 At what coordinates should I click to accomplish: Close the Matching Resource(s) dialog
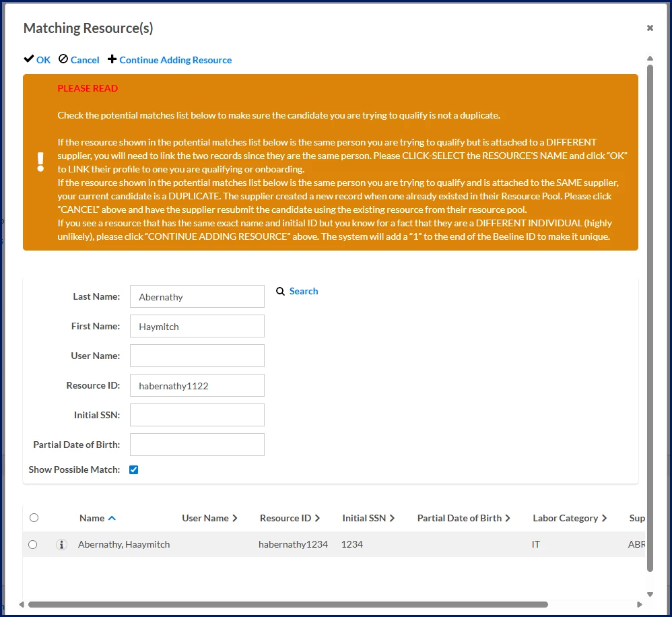pos(650,28)
